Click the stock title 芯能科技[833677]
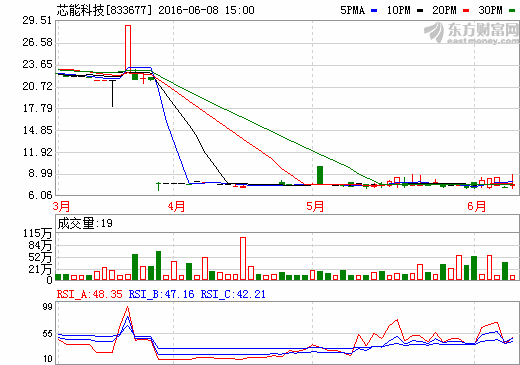Screen dimensions: 520x365 pos(104,10)
